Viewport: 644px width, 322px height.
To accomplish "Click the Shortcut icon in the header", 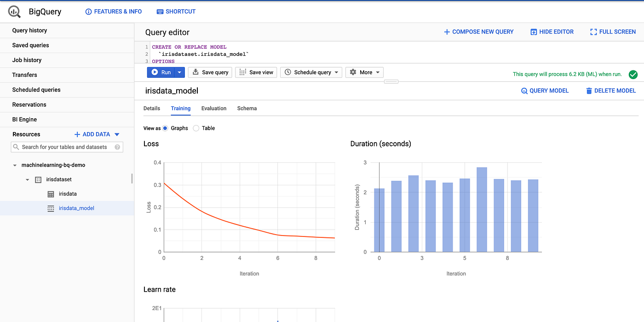I will [158, 11].
